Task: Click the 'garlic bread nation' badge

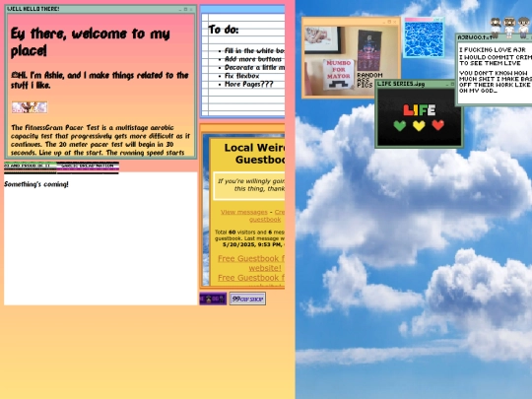Action: click(x=88, y=167)
